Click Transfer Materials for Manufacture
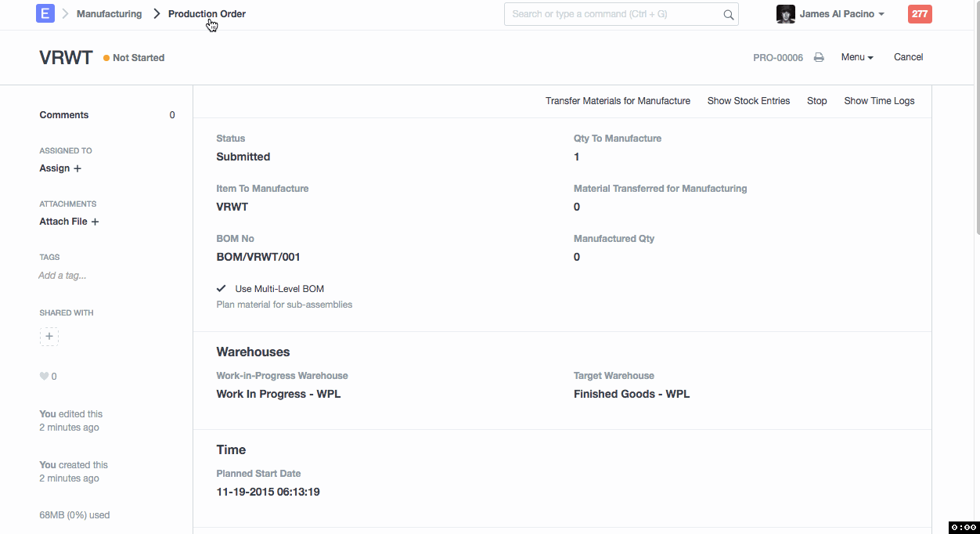The width and height of the screenshot is (980, 534). tap(618, 101)
